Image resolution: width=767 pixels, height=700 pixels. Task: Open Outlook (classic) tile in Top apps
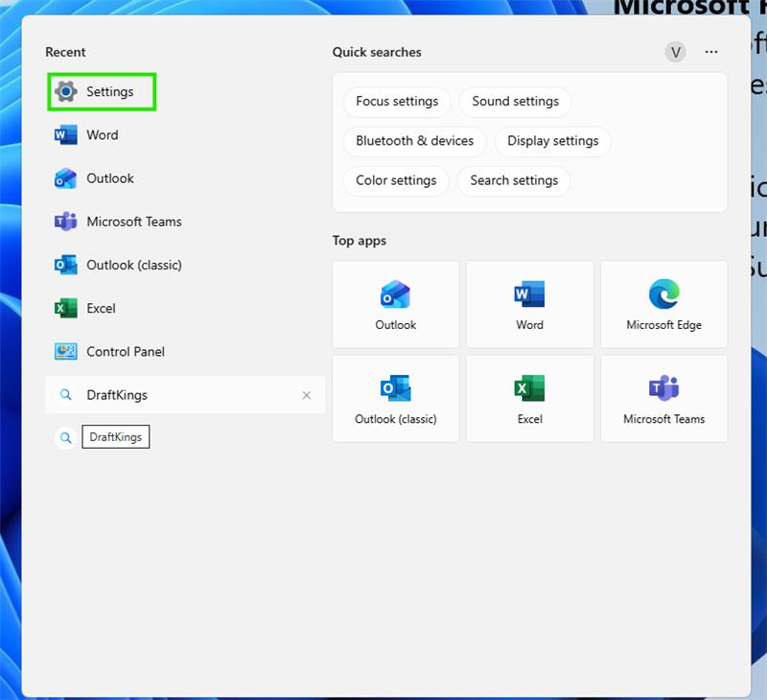tap(396, 399)
